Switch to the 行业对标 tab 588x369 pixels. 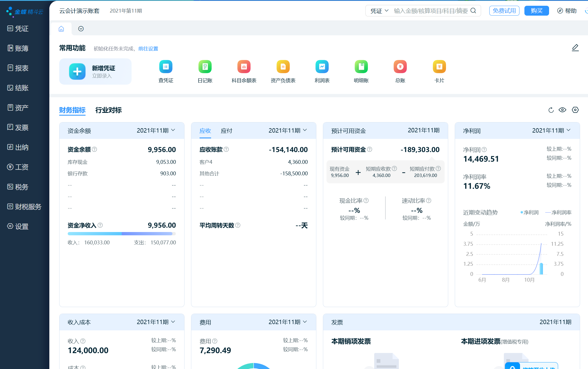coord(109,110)
